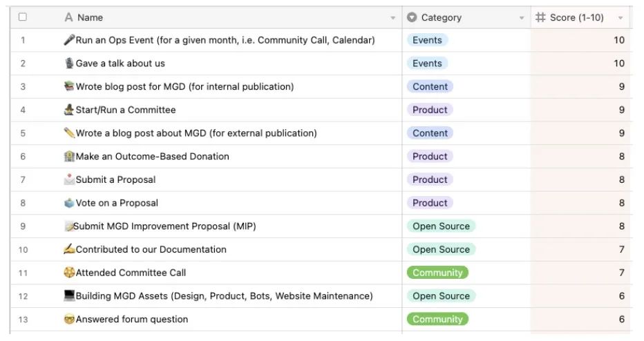Click the microphone emoji on row 1
The width and height of the screenshot is (644, 341).
coord(69,40)
